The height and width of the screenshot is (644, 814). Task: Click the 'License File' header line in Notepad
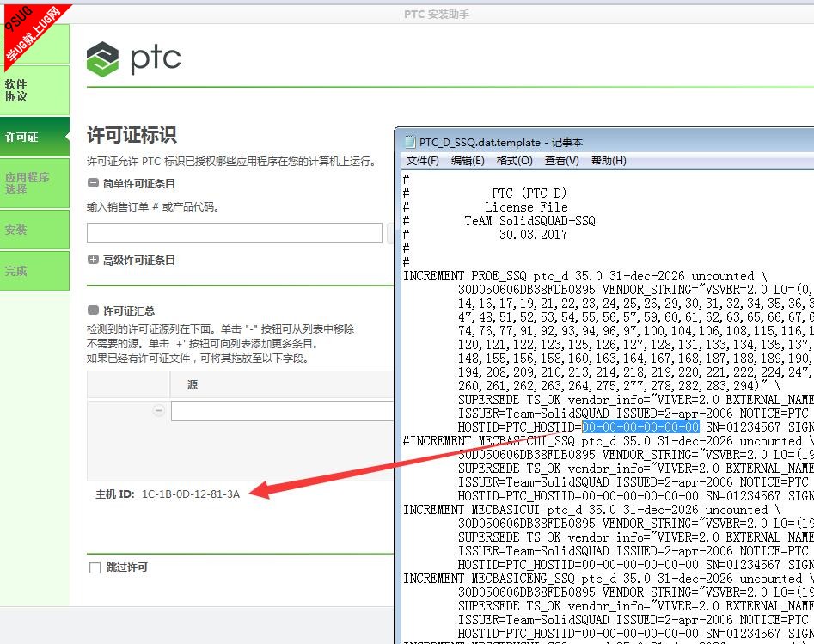pos(526,206)
